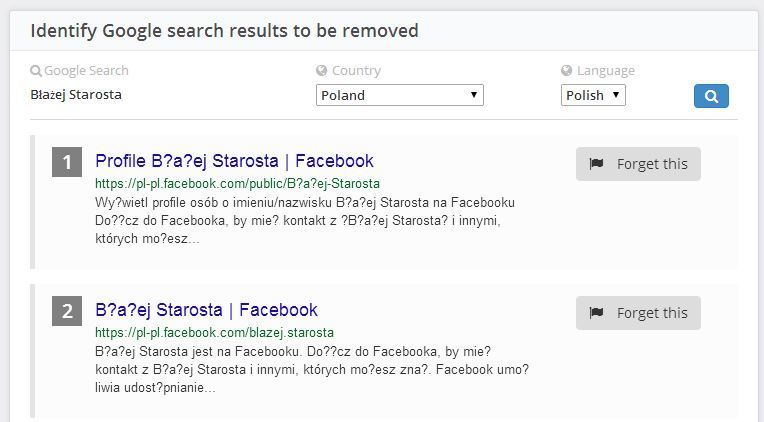The height and width of the screenshot is (422, 764).
Task: Click the number 2 result badge
Action: pos(67,311)
